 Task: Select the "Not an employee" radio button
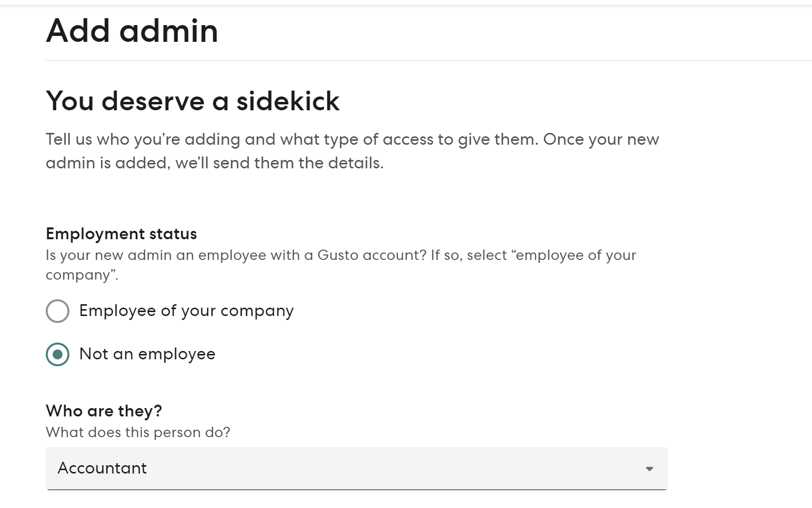tap(58, 354)
